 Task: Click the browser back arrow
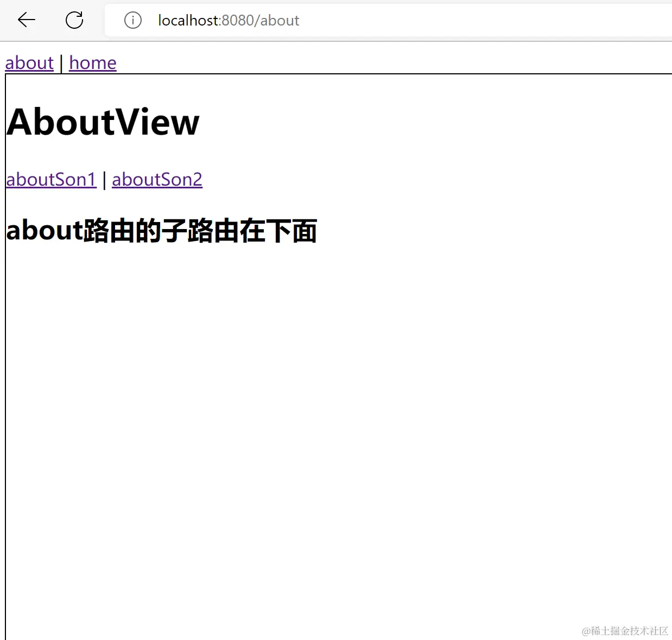[26, 20]
